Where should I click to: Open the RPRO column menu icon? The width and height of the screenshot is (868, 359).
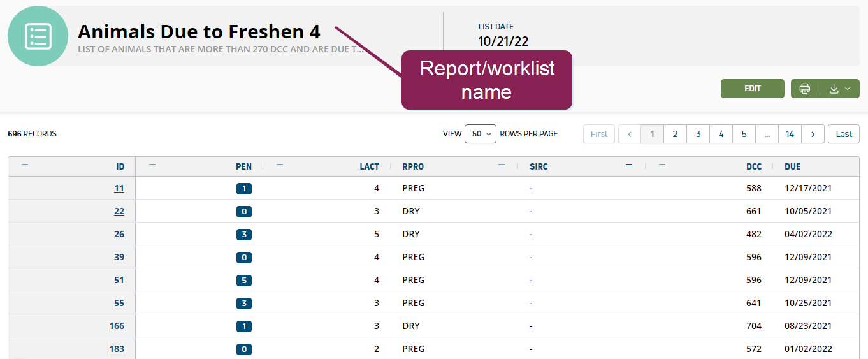coord(502,166)
